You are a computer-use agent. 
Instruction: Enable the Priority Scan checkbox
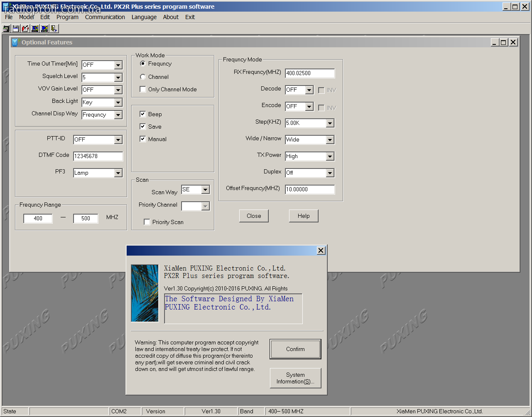(147, 222)
